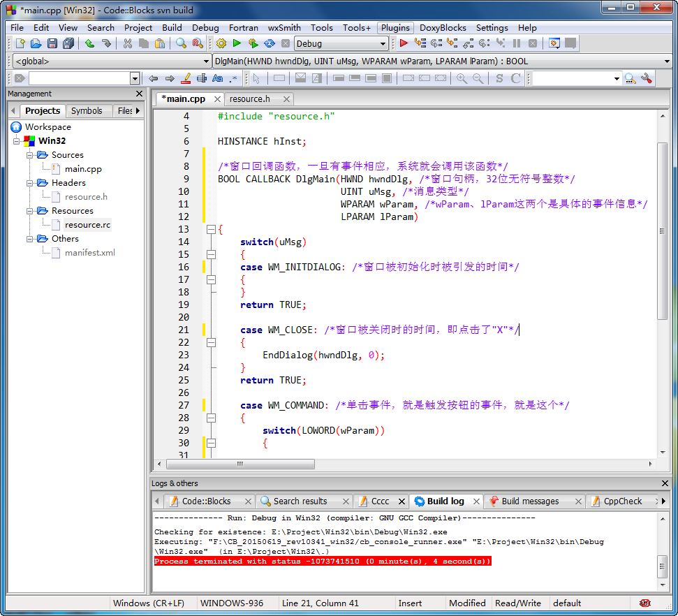Click the Rebuild icon in toolbar
Image resolution: width=678 pixels, height=616 pixels.
(270, 43)
